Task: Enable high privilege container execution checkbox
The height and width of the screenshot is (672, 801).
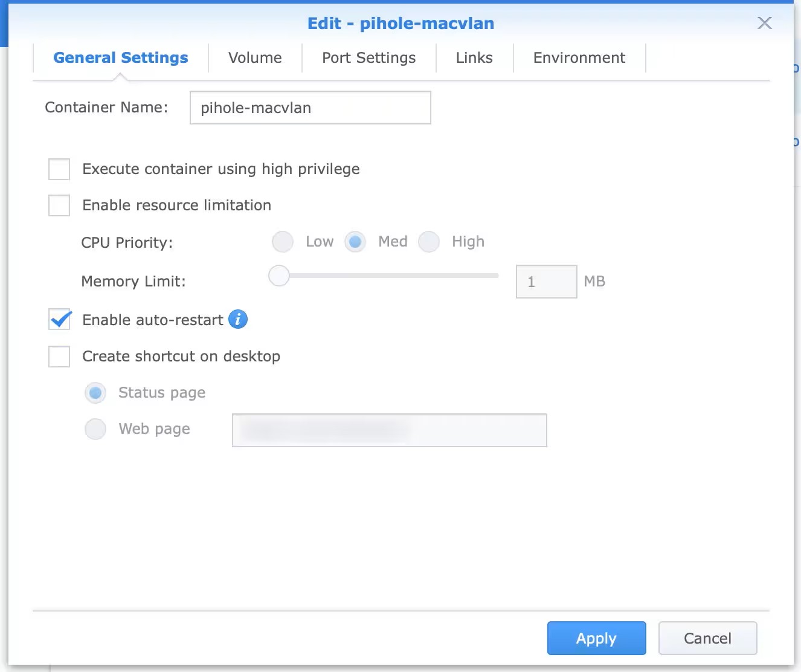Action: point(59,169)
